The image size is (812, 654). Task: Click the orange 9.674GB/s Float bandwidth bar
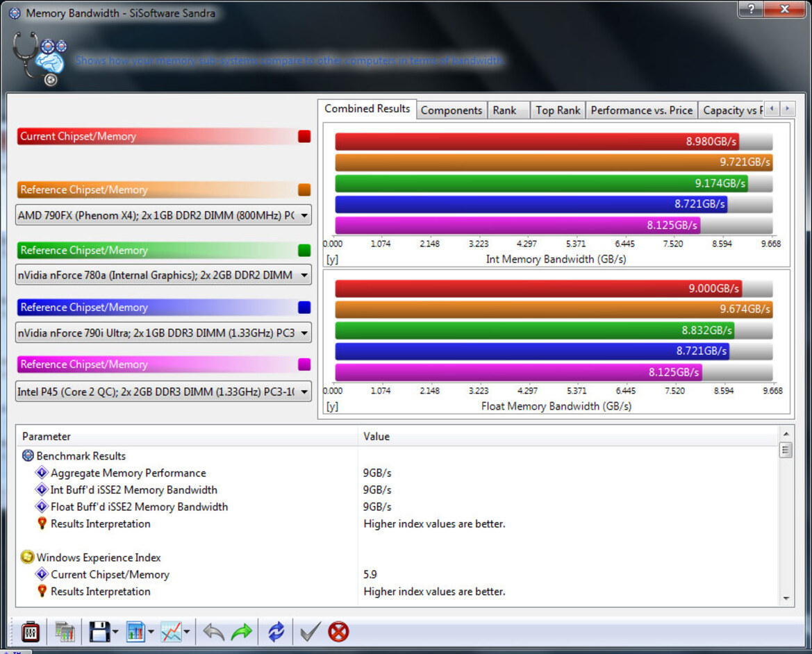(554, 309)
